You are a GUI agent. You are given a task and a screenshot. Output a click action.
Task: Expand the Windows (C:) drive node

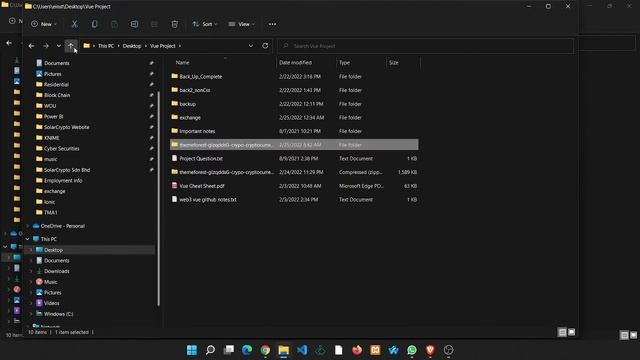coord(31,314)
